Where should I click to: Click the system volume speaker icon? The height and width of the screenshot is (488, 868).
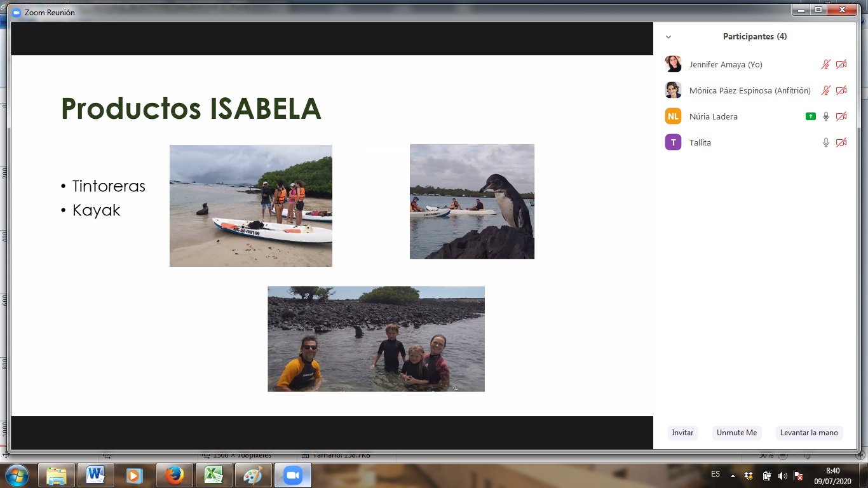(782, 475)
